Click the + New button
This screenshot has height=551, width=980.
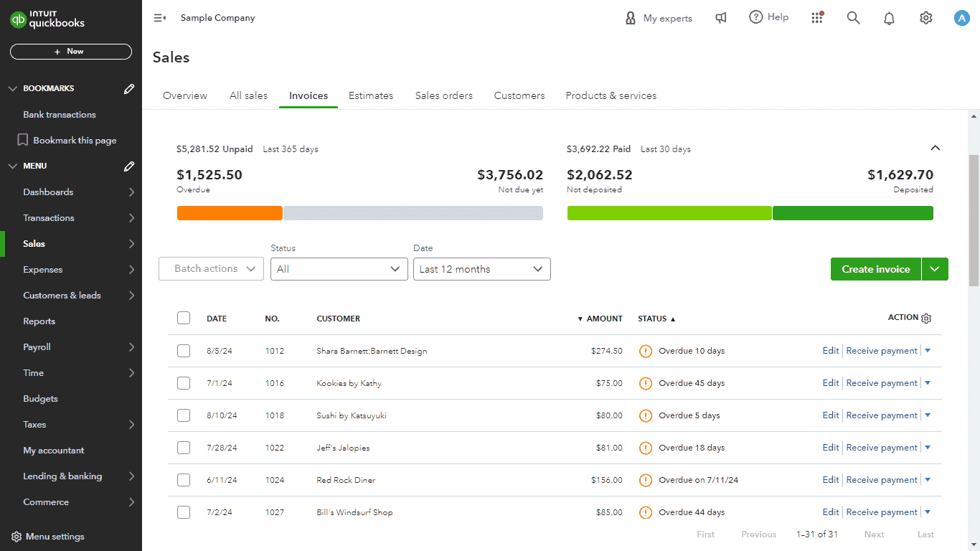click(x=71, y=52)
